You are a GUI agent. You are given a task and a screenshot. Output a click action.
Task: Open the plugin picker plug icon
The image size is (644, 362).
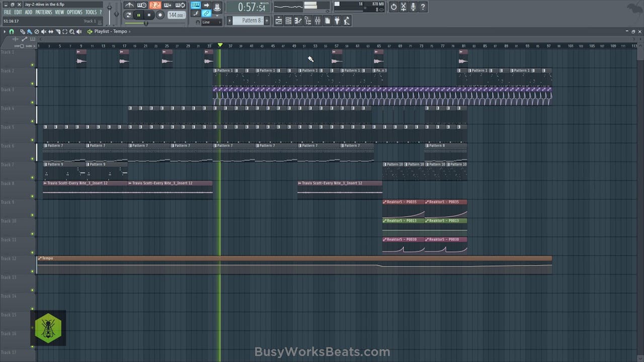[337, 21]
